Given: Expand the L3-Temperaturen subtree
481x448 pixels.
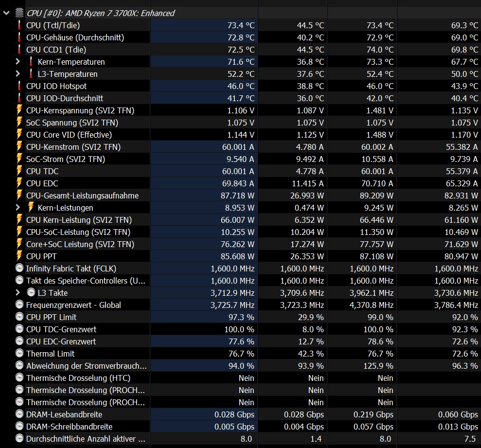Looking at the screenshot, I should tap(18, 74).
